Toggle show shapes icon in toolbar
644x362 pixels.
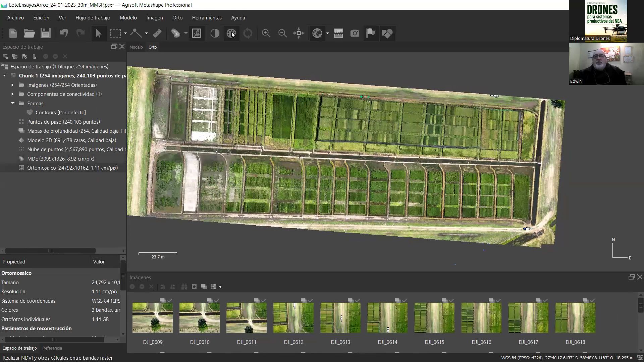(x=387, y=33)
